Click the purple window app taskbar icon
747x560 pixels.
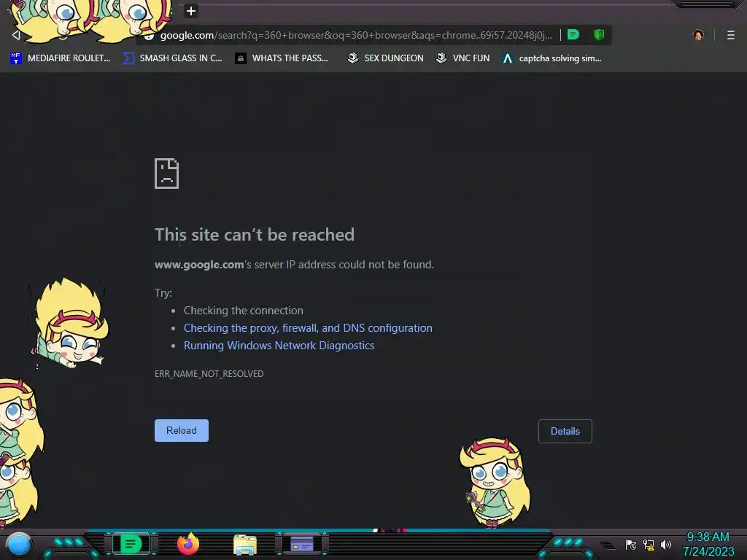coord(302,544)
